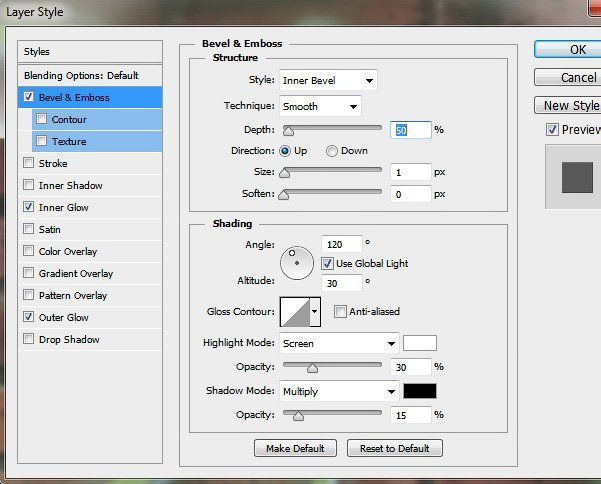Viewport: 601px width, 484px height.
Task: Click the Depth slider track
Action: 333,129
